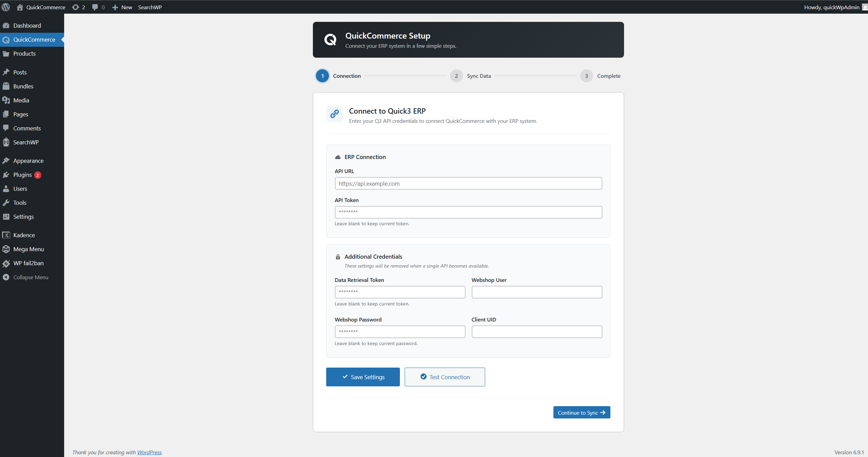Click into the Webshop User field

[x=536, y=292]
